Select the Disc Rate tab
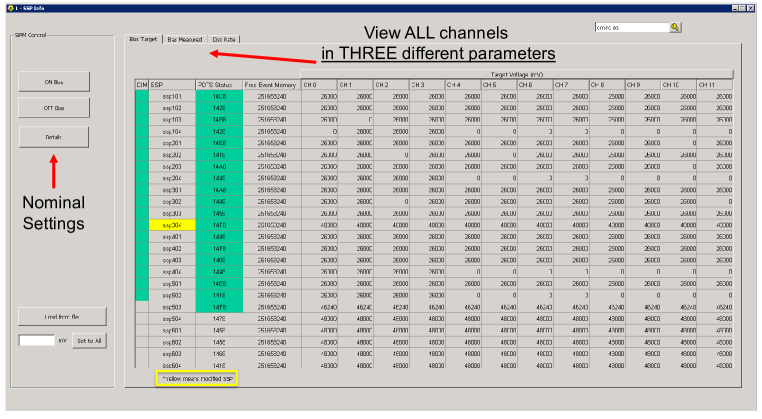The height and width of the screenshot is (419, 762). [x=224, y=40]
